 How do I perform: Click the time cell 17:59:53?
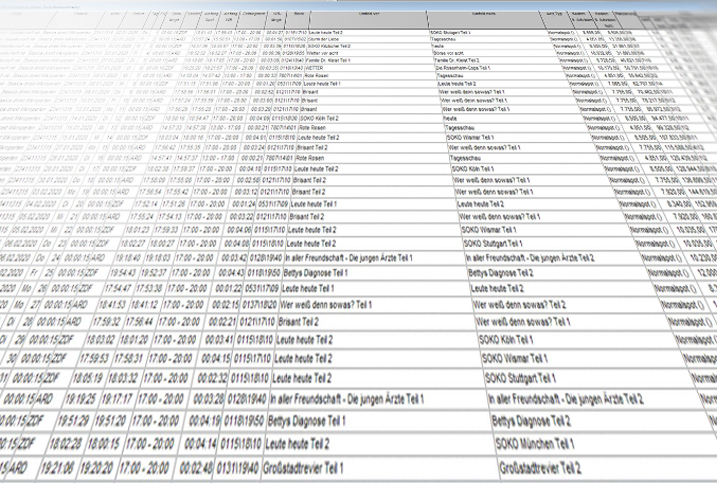(93, 359)
